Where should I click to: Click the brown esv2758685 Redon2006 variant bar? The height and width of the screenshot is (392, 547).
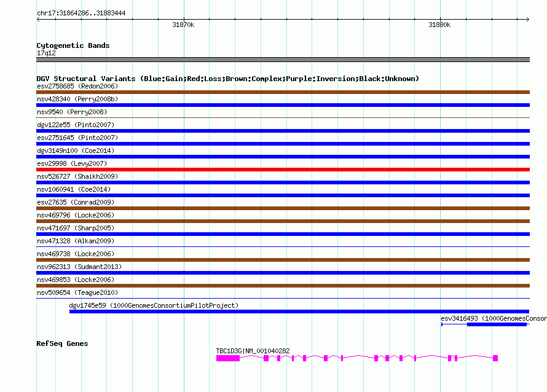coord(283,92)
